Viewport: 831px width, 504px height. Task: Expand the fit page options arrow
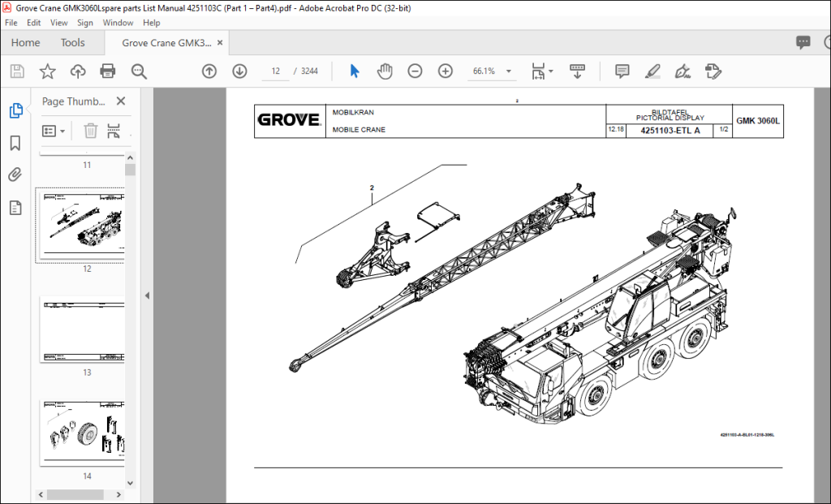551,71
